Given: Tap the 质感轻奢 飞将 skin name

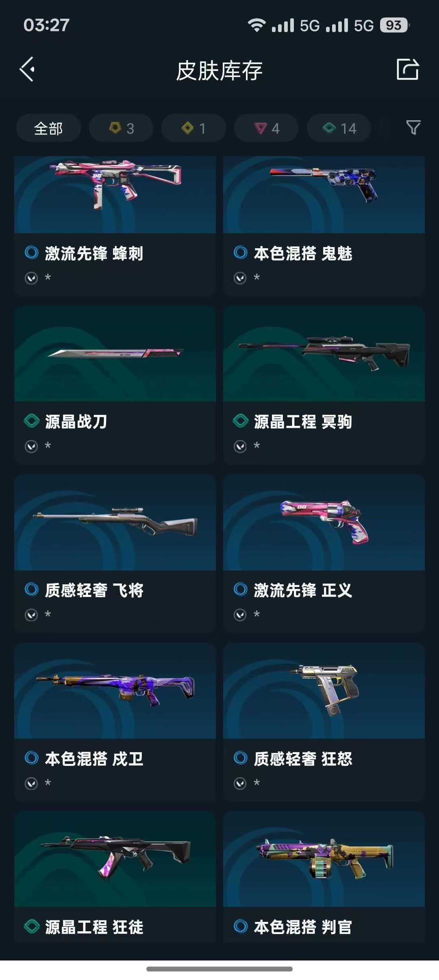Looking at the screenshot, I should point(94,590).
